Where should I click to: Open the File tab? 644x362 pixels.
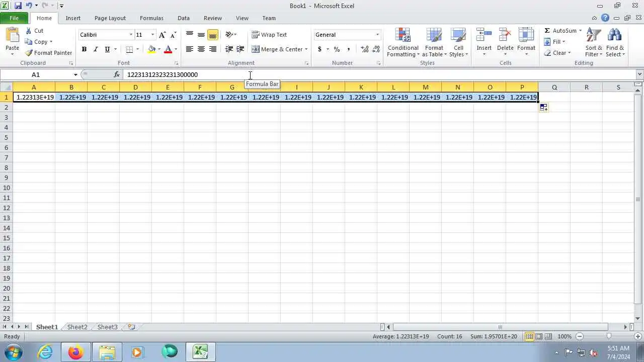pyautogui.click(x=14, y=18)
